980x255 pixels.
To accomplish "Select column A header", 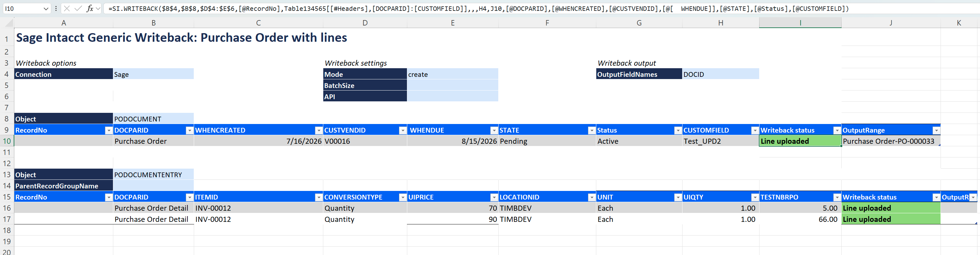I will (x=64, y=23).
